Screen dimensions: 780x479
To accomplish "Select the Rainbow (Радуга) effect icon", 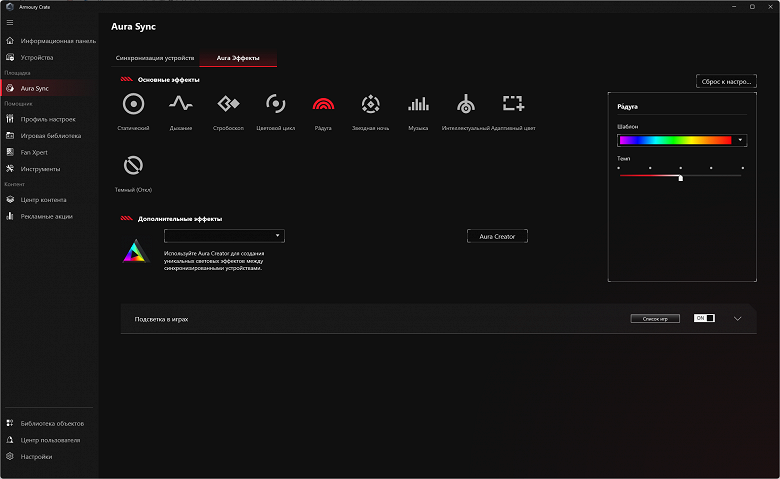I will pyautogui.click(x=323, y=104).
